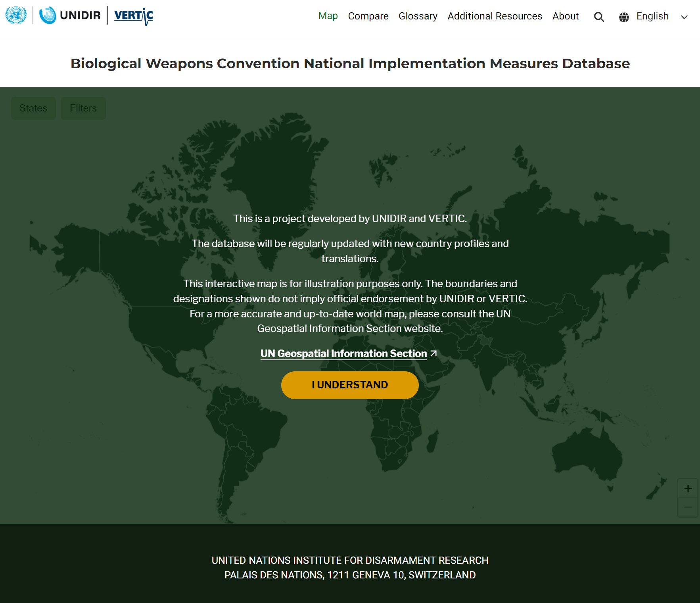
Task: Click the database title heading
Action: (350, 63)
